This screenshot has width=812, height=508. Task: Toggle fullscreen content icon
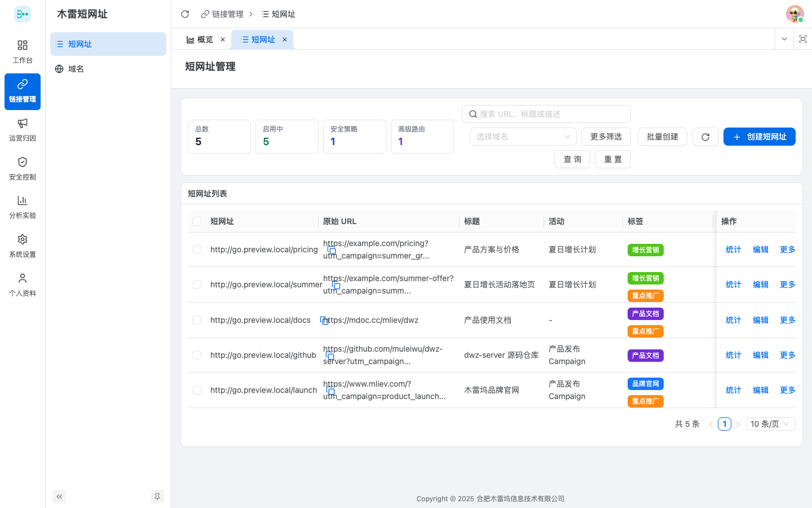point(803,39)
